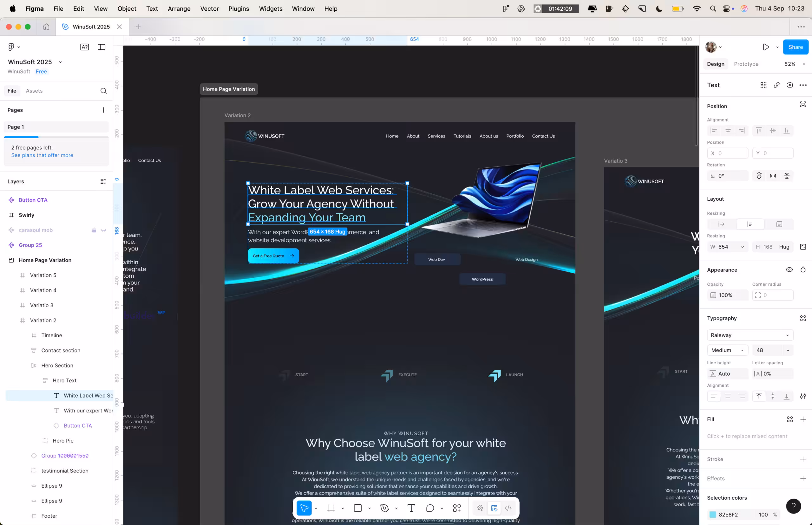Add a new page with plus icon
The width and height of the screenshot is (812, 525).
point(103,110)
